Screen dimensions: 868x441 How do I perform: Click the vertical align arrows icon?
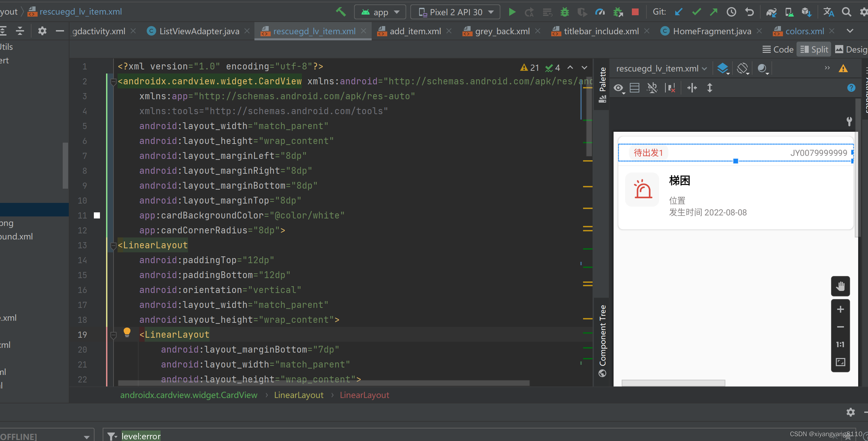click(709, 88)
